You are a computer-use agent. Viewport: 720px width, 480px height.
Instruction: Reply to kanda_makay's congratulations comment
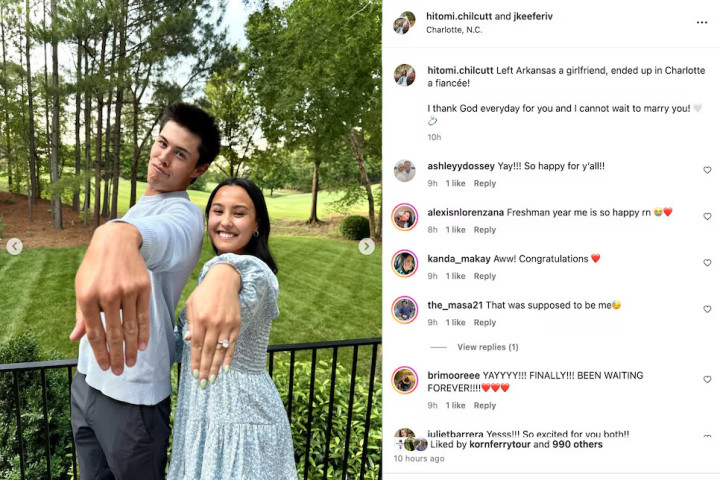point(485,276)
